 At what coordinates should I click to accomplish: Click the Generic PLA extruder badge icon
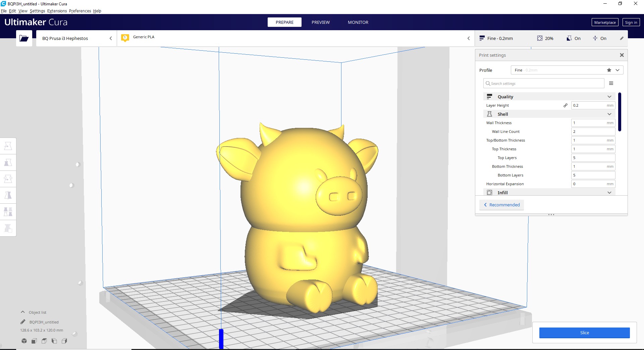125,38
